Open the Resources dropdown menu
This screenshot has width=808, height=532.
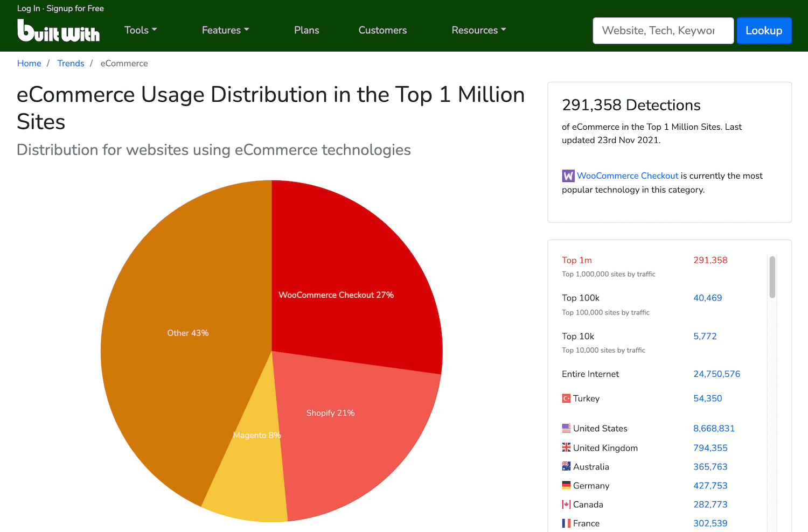(478, 30)
